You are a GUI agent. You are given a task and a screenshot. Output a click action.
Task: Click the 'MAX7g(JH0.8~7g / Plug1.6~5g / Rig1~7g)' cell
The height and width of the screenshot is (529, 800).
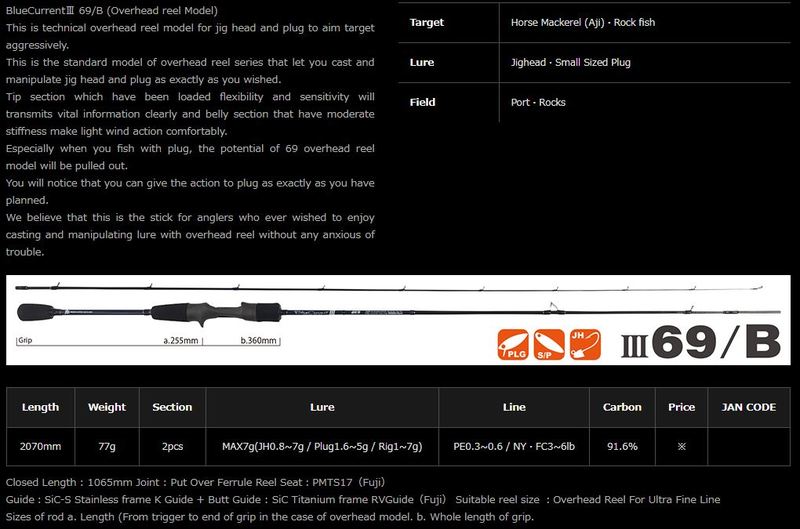(x=322, y=446)
